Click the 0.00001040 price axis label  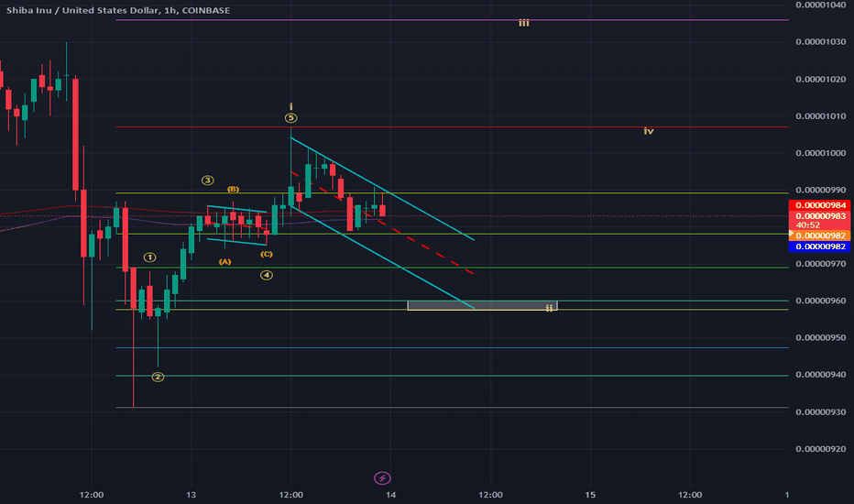(821, 5)
